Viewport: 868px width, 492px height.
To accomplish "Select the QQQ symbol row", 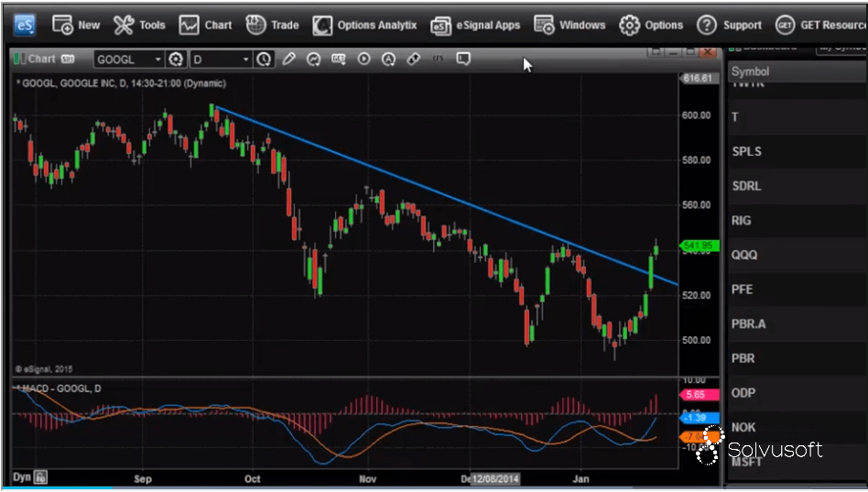I will point(797,255).
